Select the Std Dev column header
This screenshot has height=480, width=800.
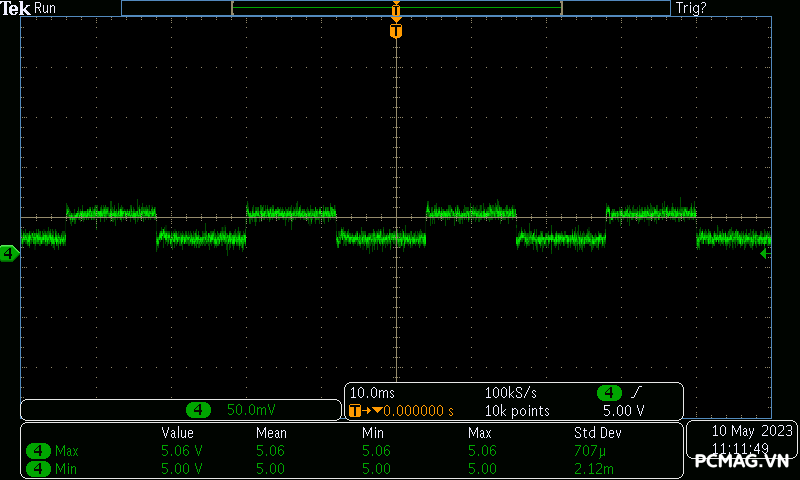pos(597,433)
